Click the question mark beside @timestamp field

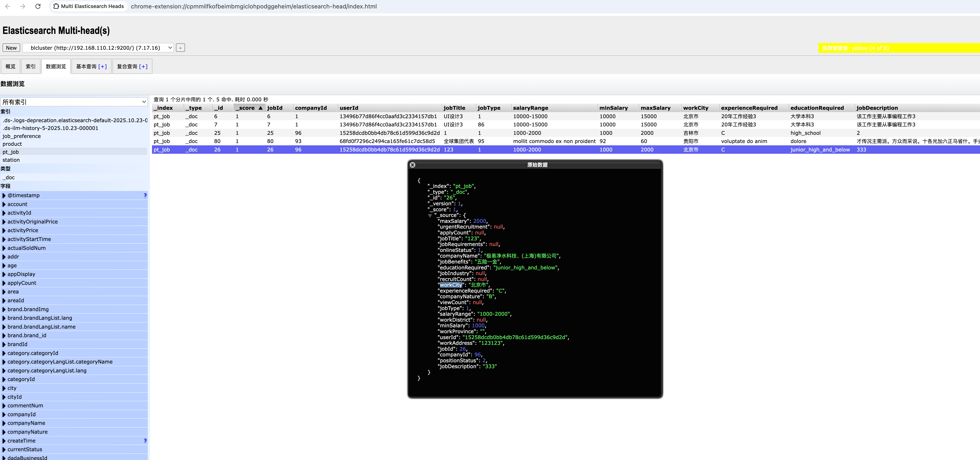[145, 195]
